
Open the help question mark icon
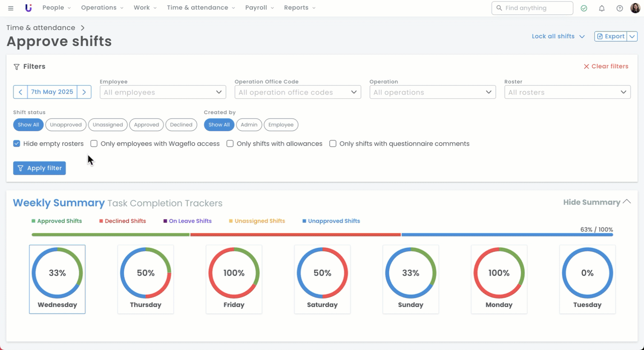620,8
